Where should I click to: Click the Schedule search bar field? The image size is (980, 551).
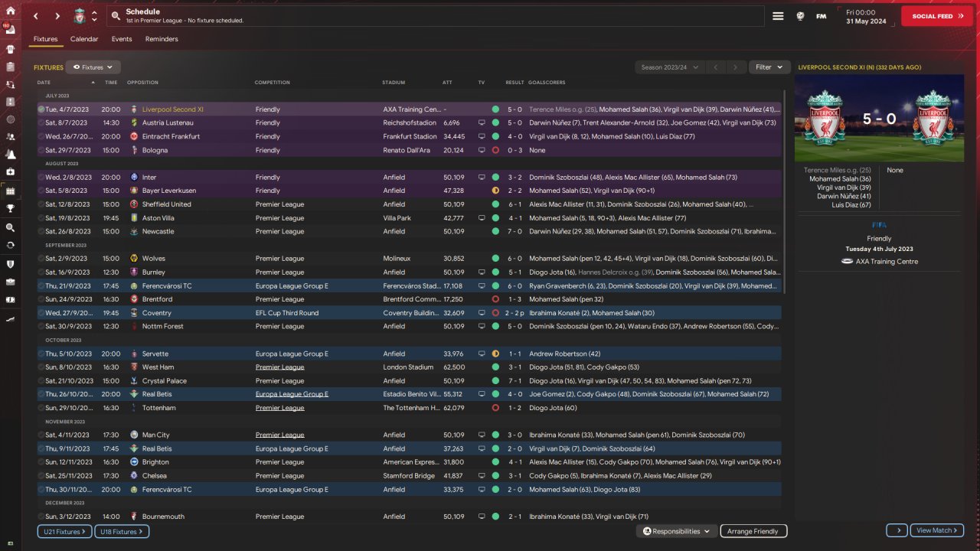pos(435,16)
